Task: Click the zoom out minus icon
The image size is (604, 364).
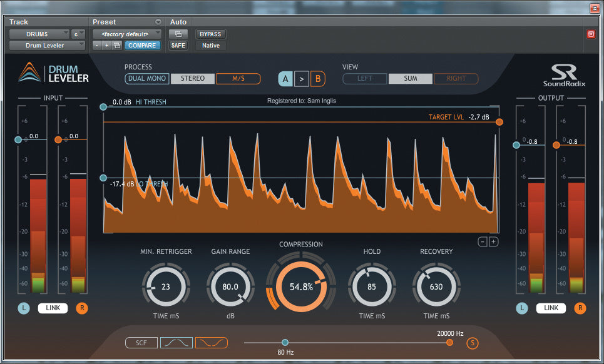Action: [x=483, y=242]
